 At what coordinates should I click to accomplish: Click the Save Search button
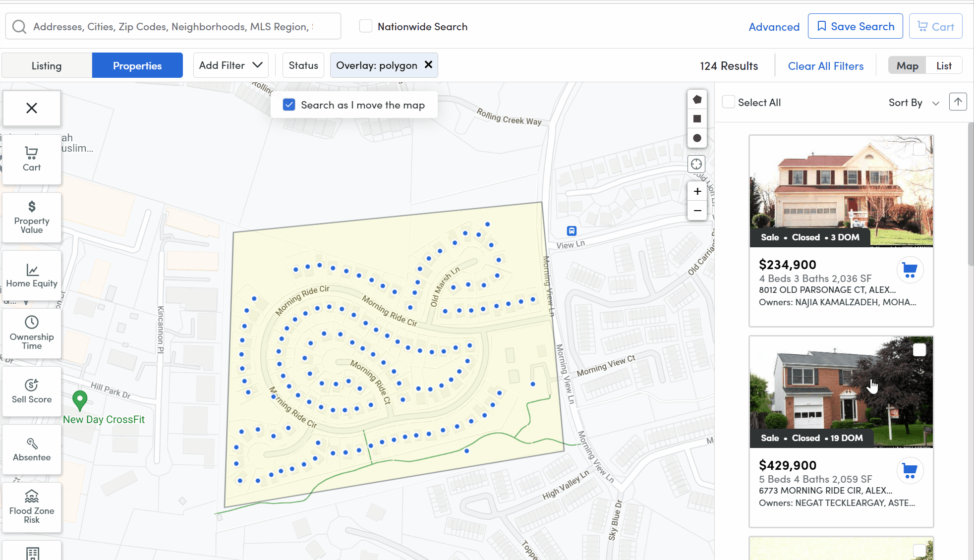tap(855, 26)
